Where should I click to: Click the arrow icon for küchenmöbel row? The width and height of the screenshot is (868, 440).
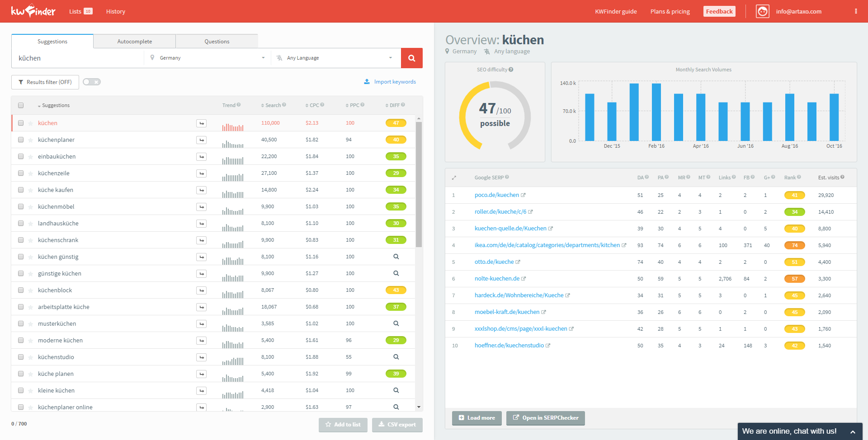[x=201, y=207]
